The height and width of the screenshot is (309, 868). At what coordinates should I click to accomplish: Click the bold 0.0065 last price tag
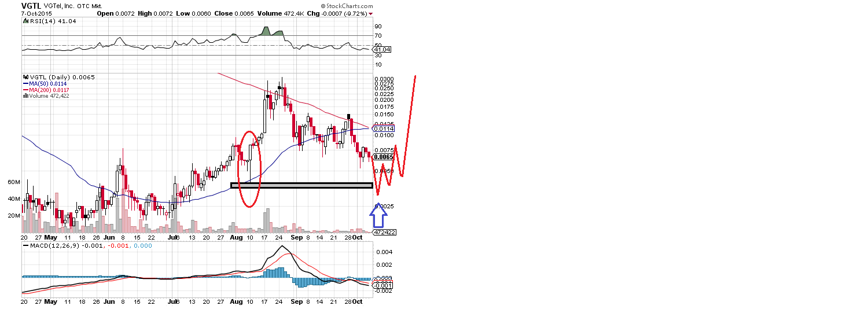tap(384, 157)
